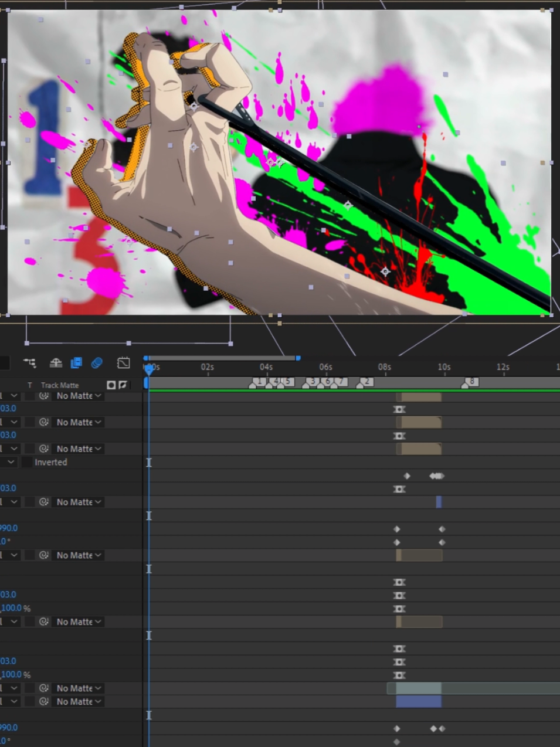The image size is (560, 747).
Task: Click the topmost track matte pick whip icon
Action: pos(43,396)
